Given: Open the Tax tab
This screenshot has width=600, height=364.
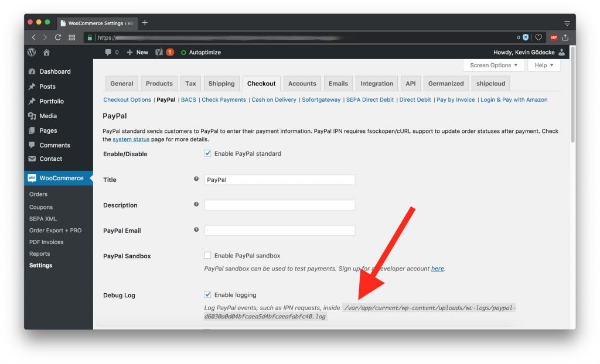Looking at the screenshot, I should point(190,84).
